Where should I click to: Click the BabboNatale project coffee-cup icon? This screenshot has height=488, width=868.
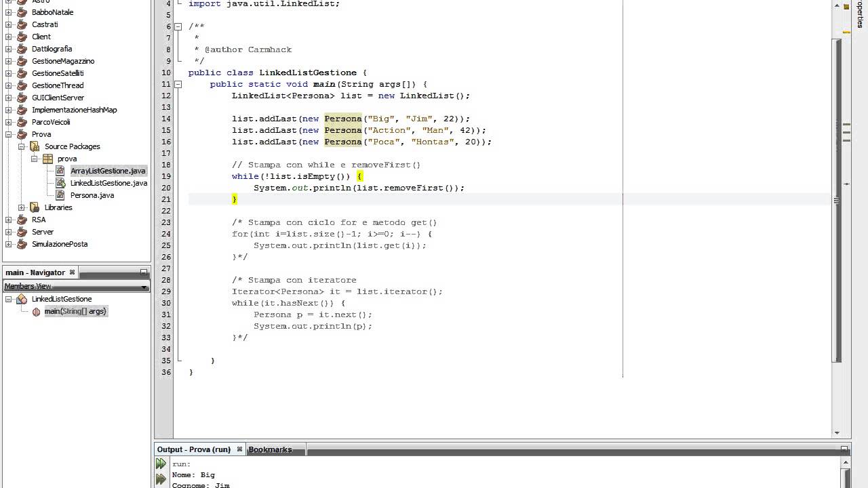click(22, 12)
